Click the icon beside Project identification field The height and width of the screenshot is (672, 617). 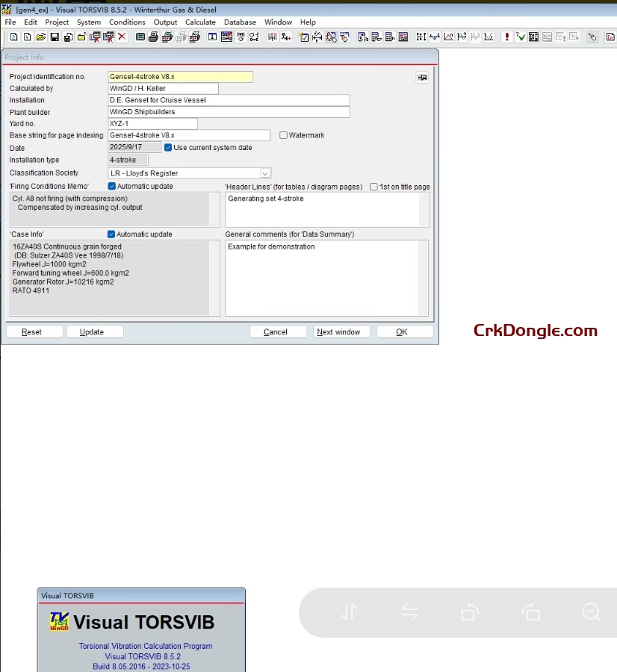(x=422, y=77)
